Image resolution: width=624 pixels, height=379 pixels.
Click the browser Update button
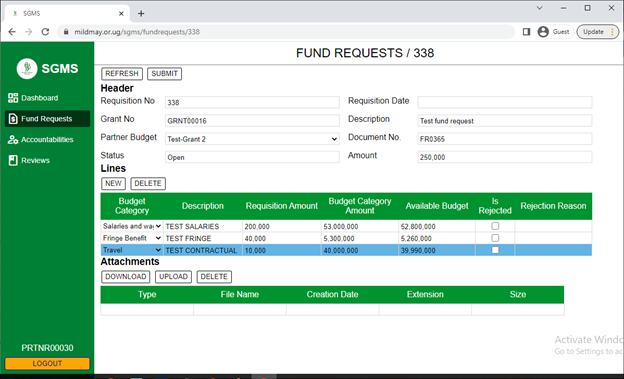tap(597, 32)
